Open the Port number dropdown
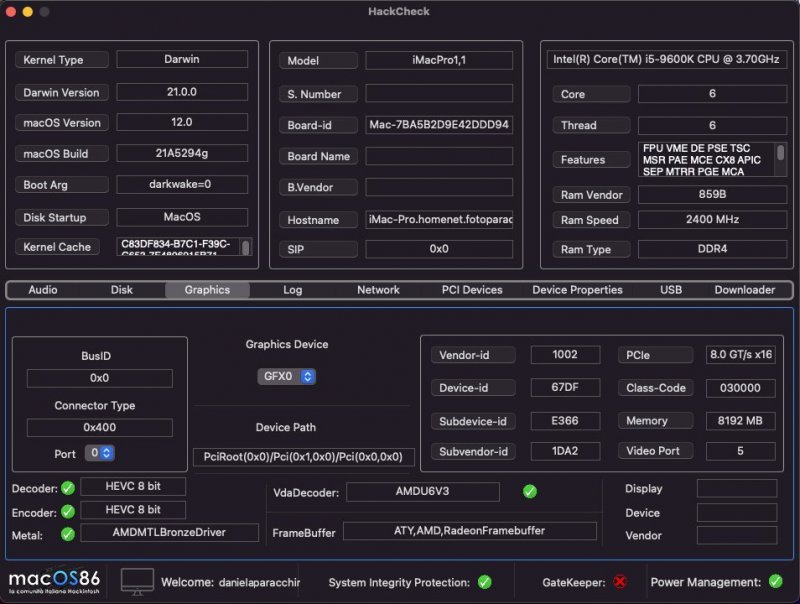 99,453
